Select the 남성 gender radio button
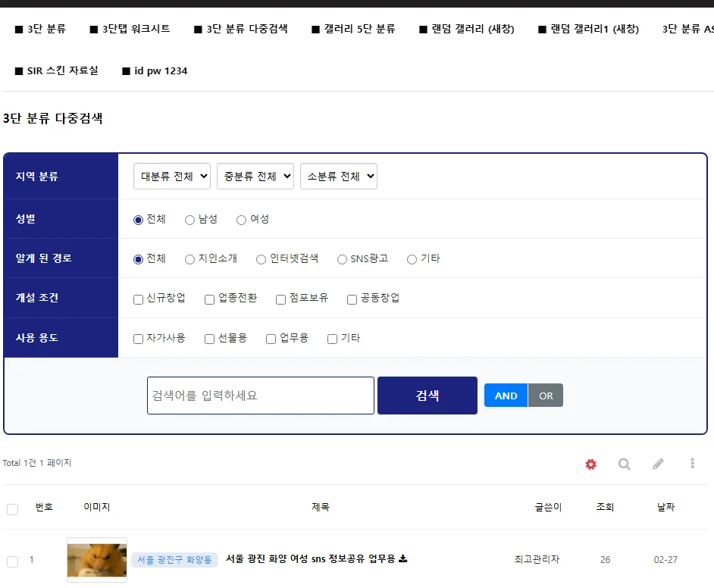This screenshot has width=714, height=588. point(190,220)
